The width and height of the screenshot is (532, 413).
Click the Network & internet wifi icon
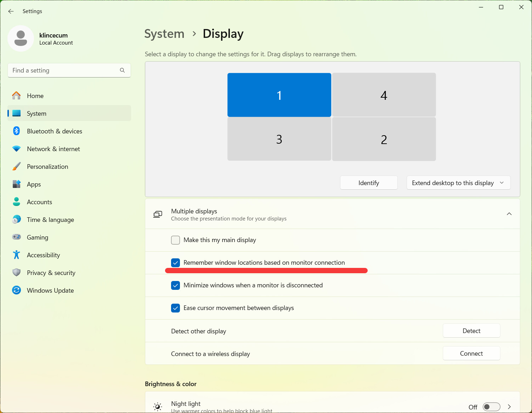pos(16,149)
